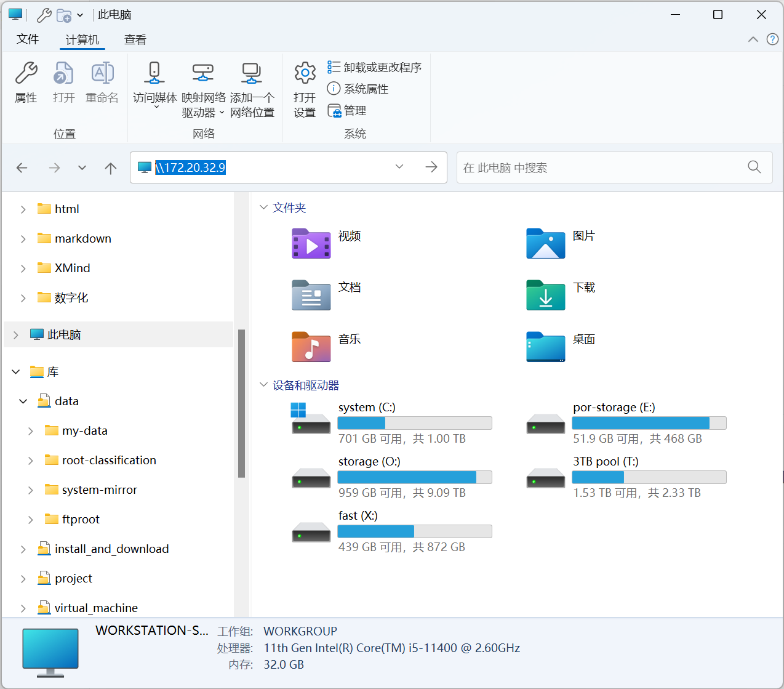The width and height of the screenshot is (784, 689).
Task: Open the Downloads (下载) folder
Action: tap(546, 296)
